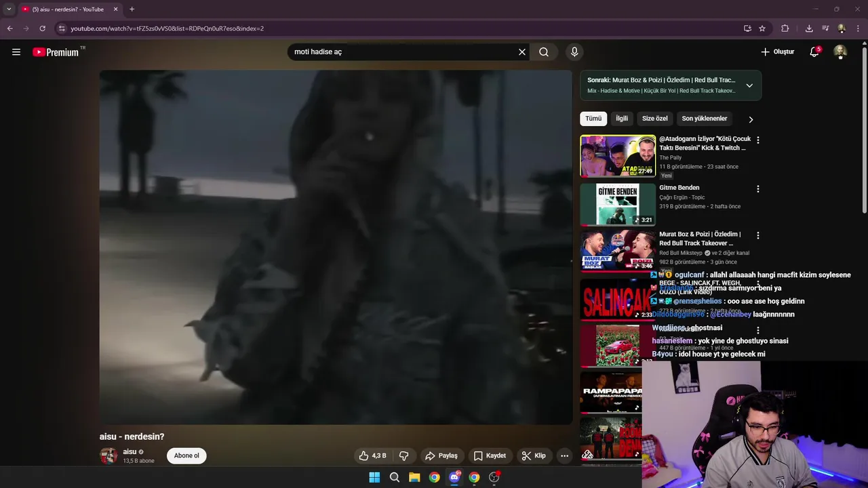Clear the search text with the X icon
The width and height of the screenshot is (868, 488).
coord(522,52)
